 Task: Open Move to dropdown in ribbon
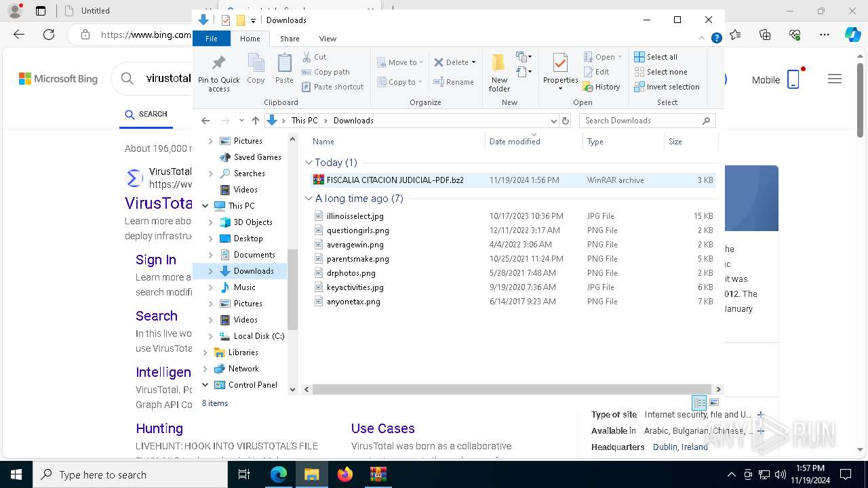coord(400,62)
